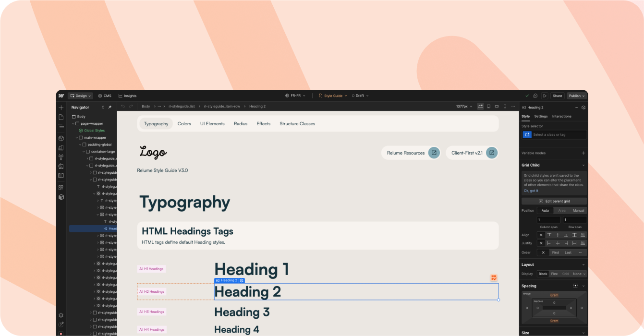This screenshot has height=336, width=644.
Task: Click Edit parent grid button
Action: click(554, 201)
